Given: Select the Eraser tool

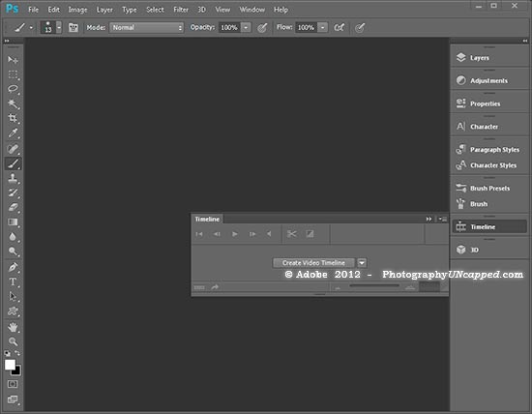Looking at the screenshot, I should (x=13, y=207).
